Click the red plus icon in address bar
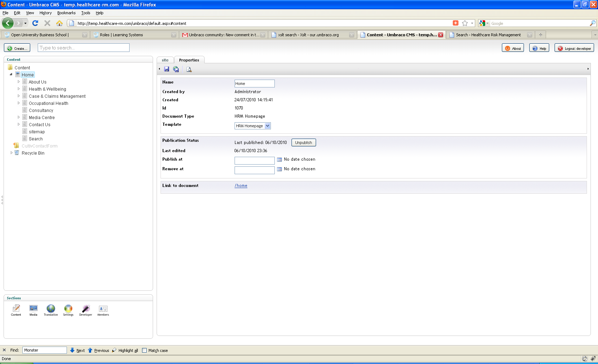Viewport: 598px width, 364px height. [456, 23]
